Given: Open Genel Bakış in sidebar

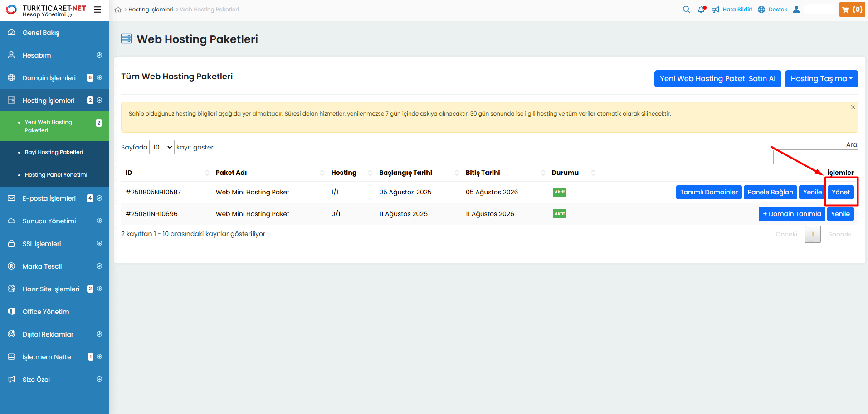Looking at the screenshot, I should 41,33.
